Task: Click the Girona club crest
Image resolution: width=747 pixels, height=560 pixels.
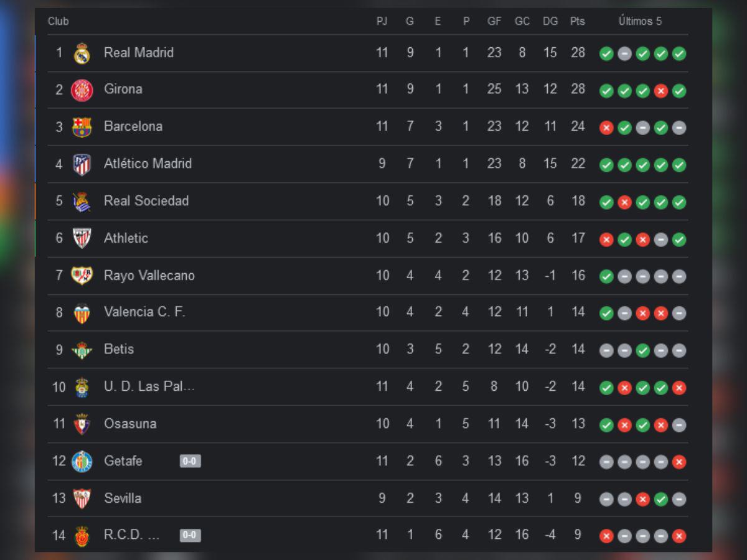Action: [82, 90]
